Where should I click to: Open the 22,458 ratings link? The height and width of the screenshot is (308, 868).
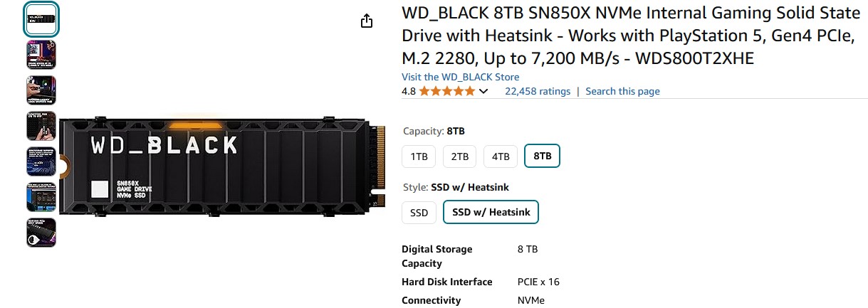(538, 91)
